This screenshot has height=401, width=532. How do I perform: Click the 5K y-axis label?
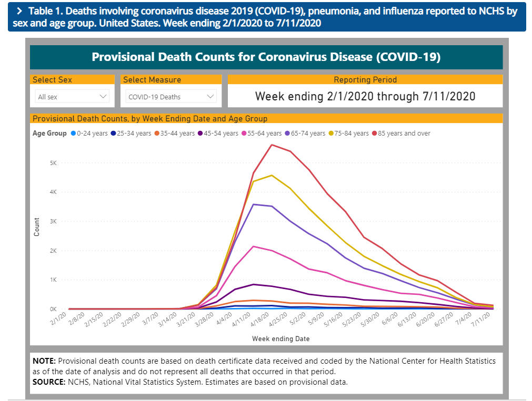(54, 163)
